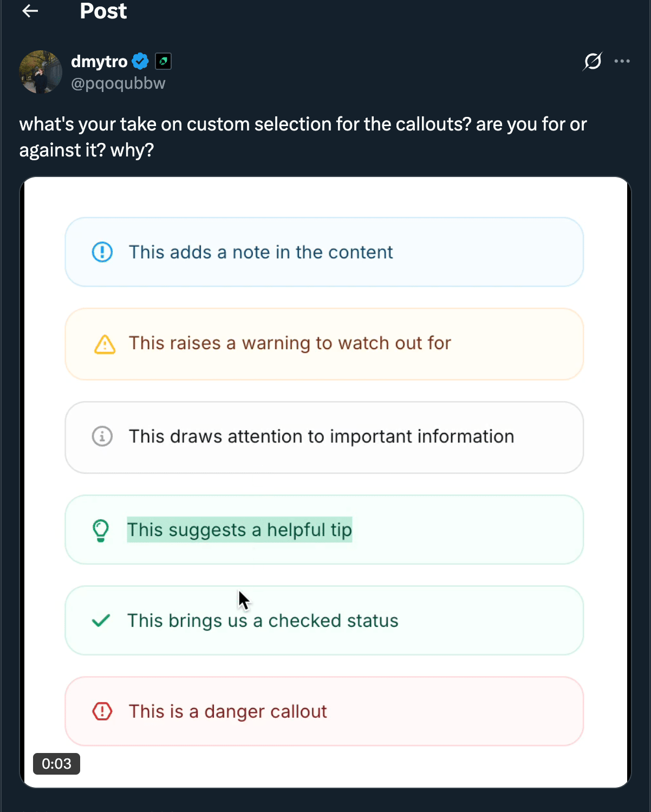651x812 pixels.
Task: Select the highlighted helpful tip text
Action: (x=240, y=529)
